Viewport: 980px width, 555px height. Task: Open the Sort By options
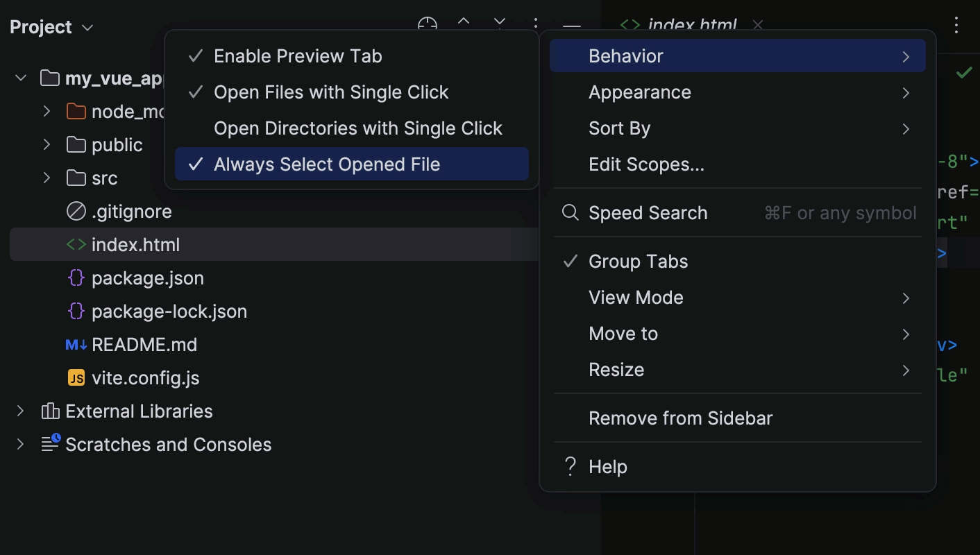point(619,128)
